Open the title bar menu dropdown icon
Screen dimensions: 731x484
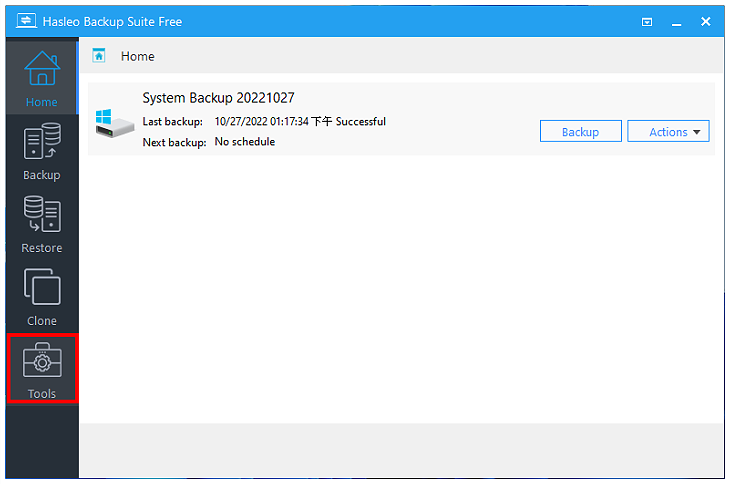[x=647, y=22]
